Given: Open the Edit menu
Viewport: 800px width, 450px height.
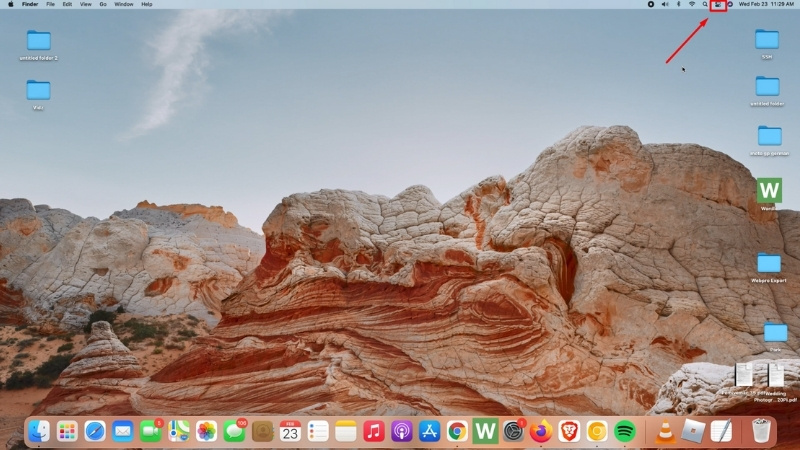Looking at the screenshot, I should [67, 4].
